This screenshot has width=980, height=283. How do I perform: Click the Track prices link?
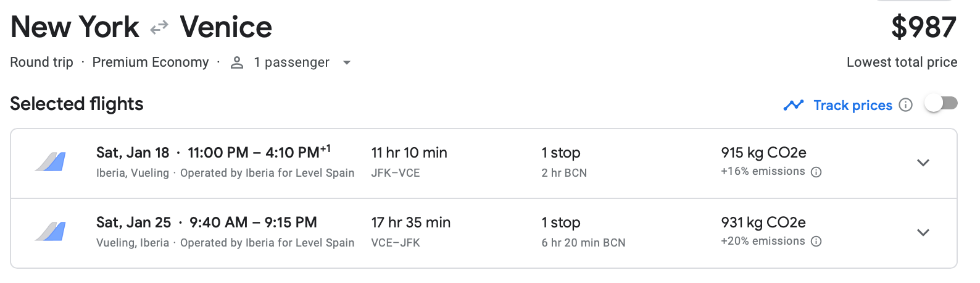[852, 106]
